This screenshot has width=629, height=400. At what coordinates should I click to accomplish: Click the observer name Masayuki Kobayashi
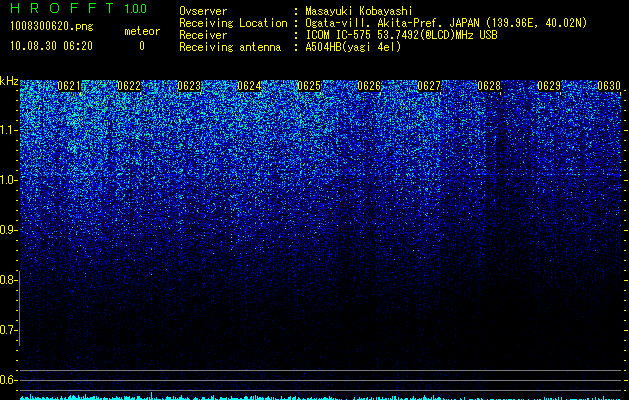(x=359, y=11)
